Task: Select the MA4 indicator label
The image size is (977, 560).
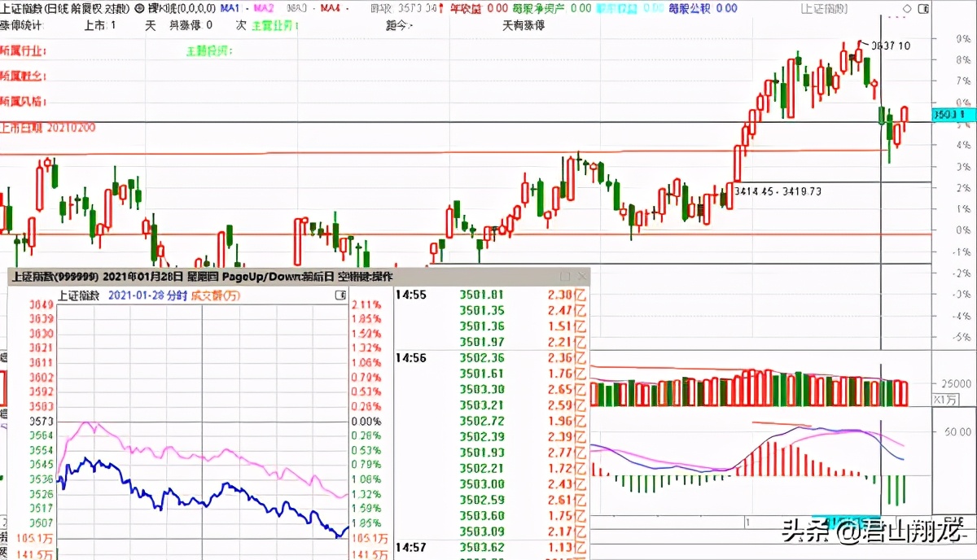Action: [x=330, y=8]
